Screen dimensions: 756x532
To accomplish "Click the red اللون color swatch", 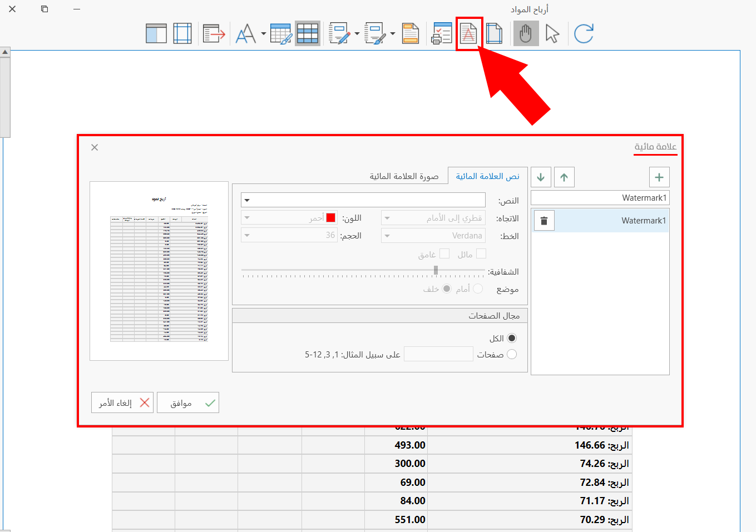I will pos(331,218).
